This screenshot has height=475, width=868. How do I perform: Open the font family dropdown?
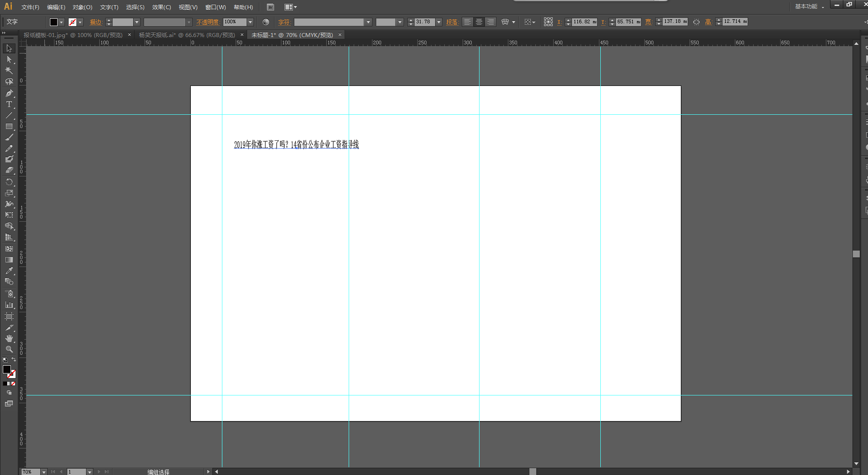pos(368,22)
